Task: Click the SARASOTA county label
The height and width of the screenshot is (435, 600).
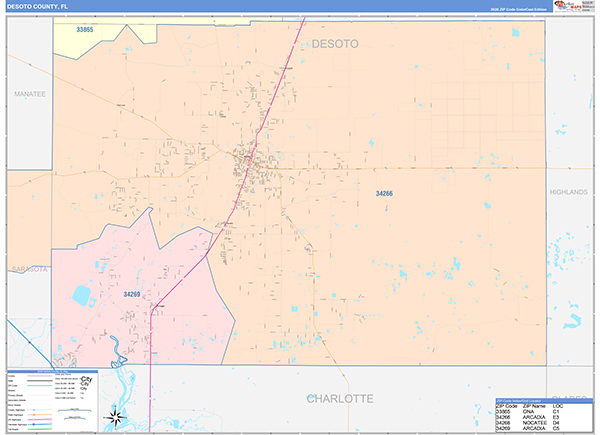Action: pos(29,269)
